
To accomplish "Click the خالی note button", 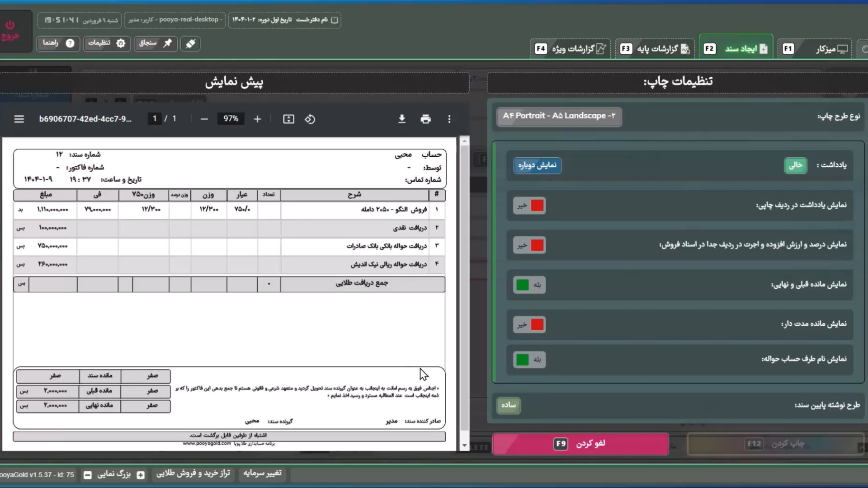I will pos(795,165).
